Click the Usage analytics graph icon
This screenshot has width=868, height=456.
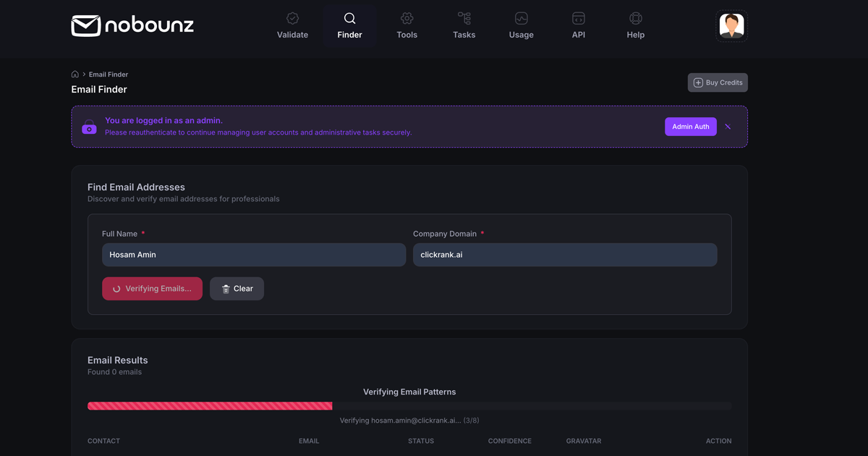pos(521,18)
